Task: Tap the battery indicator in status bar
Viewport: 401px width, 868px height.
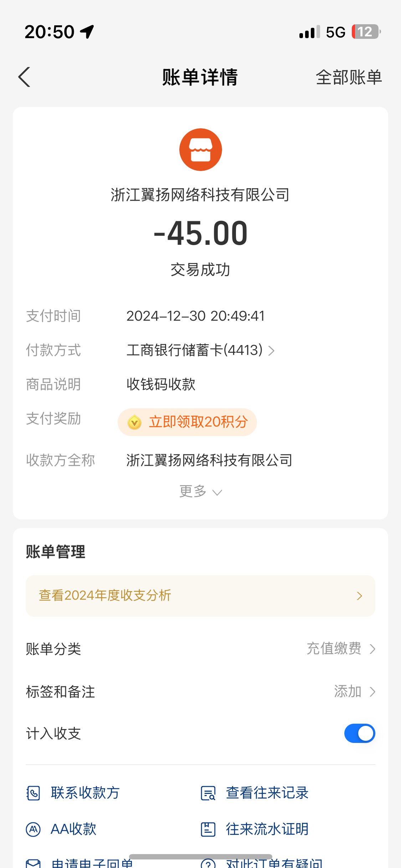Action: coord(365,32)
